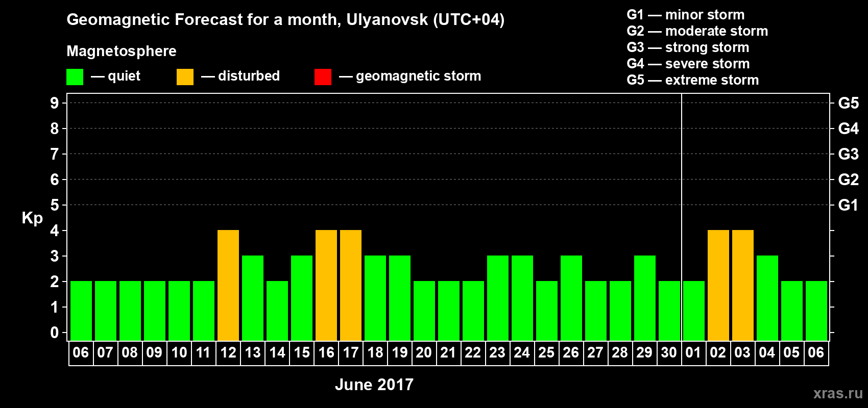Click the orange bar for June 17
Viewport: 868px width, 408px height.
coord(351,285)
